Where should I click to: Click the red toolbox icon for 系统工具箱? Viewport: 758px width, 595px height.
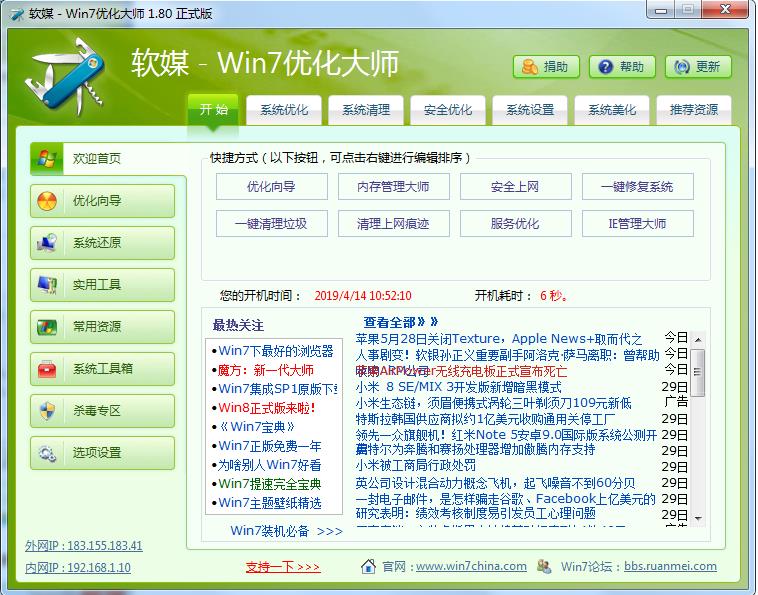pos(47,369)
